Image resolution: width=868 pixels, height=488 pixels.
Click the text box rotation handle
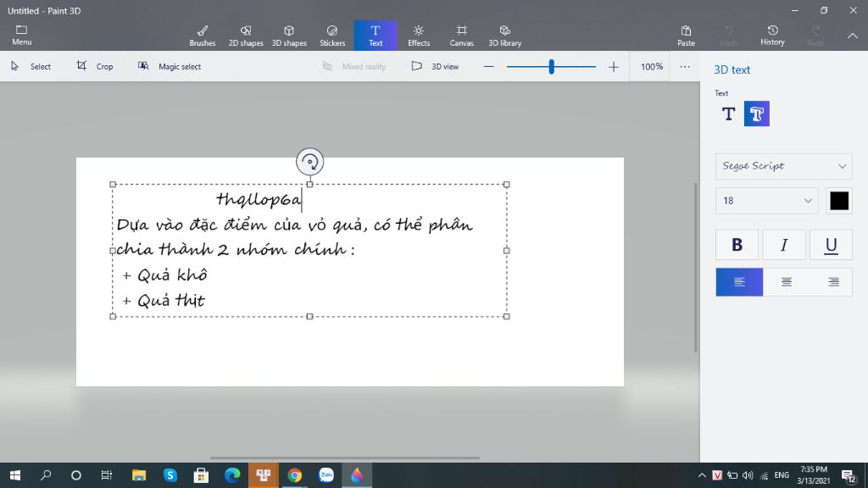click(x=309, y=162)
